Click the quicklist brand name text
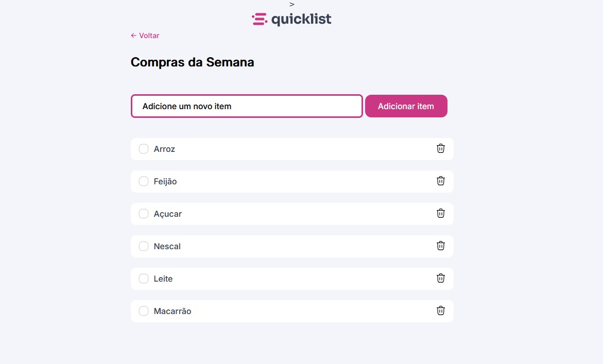 pyautogui.click(x=301, y=20)
